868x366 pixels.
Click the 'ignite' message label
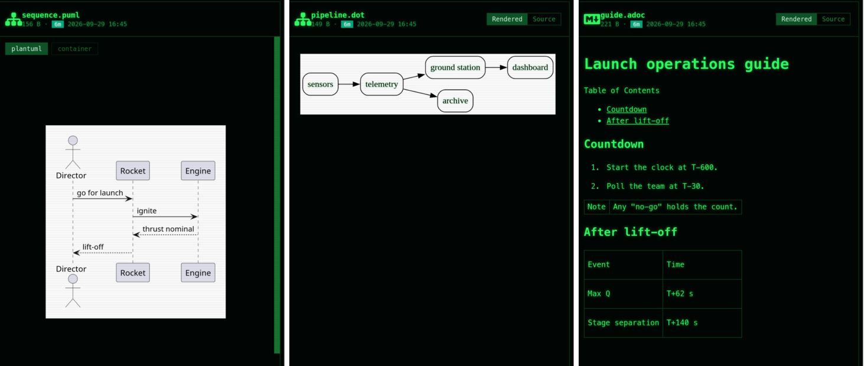tap(146, 211)
